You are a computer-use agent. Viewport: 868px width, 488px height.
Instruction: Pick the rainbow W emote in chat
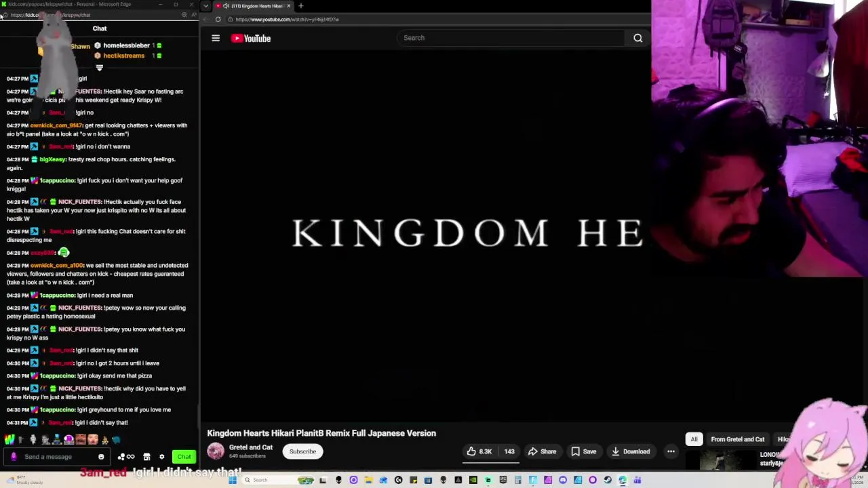(x=9, y=440)
